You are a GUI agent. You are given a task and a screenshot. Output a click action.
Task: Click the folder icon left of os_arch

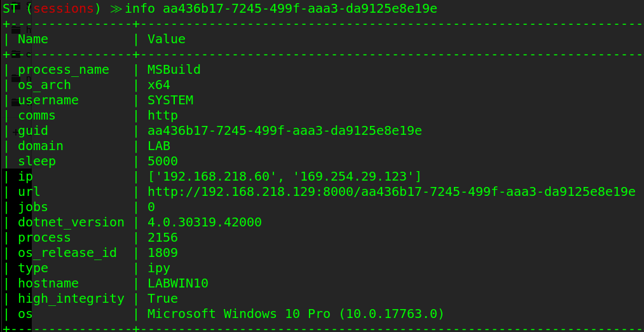[15, 78]
